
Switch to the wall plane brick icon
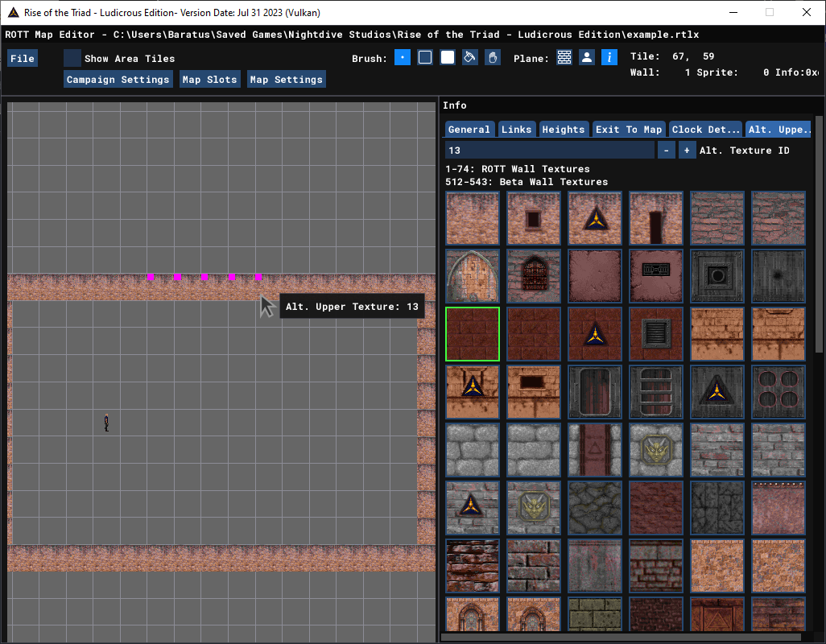pos(564,57)
